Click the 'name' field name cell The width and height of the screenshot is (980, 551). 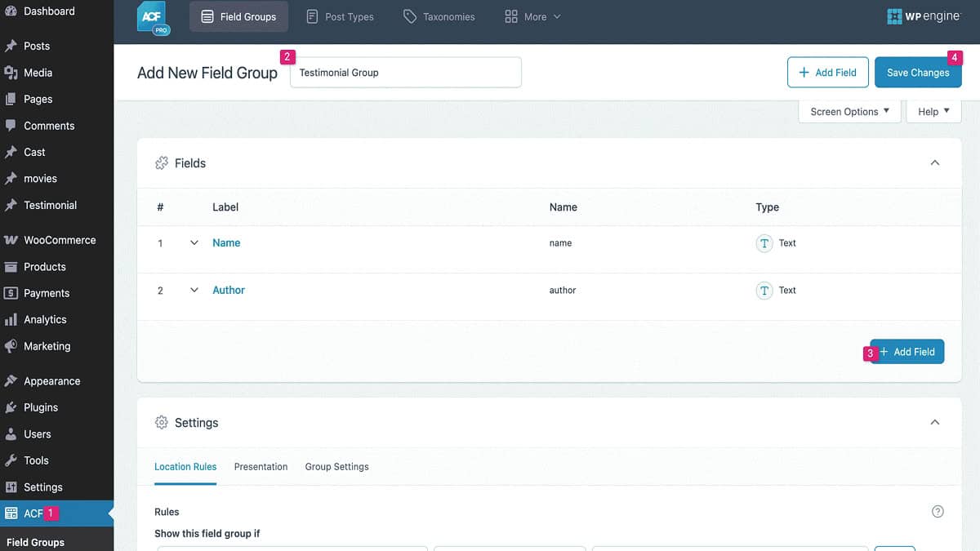click(560, 243)
